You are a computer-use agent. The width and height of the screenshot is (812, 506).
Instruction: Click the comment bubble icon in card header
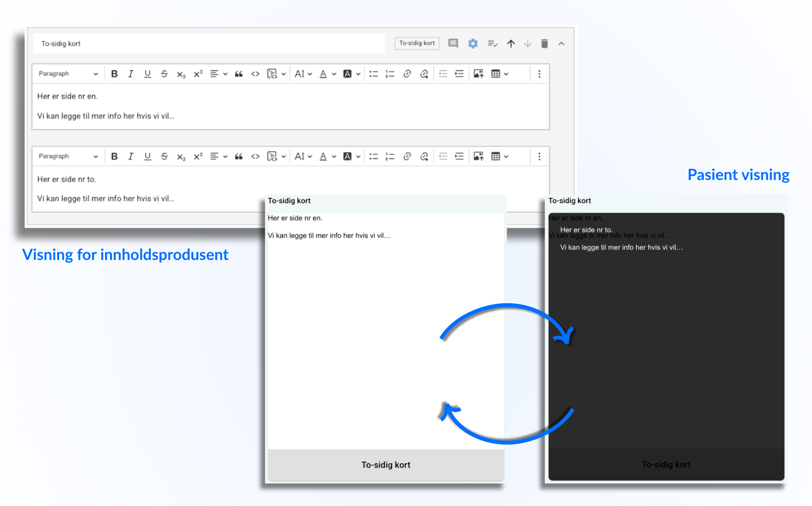point(453,43)
